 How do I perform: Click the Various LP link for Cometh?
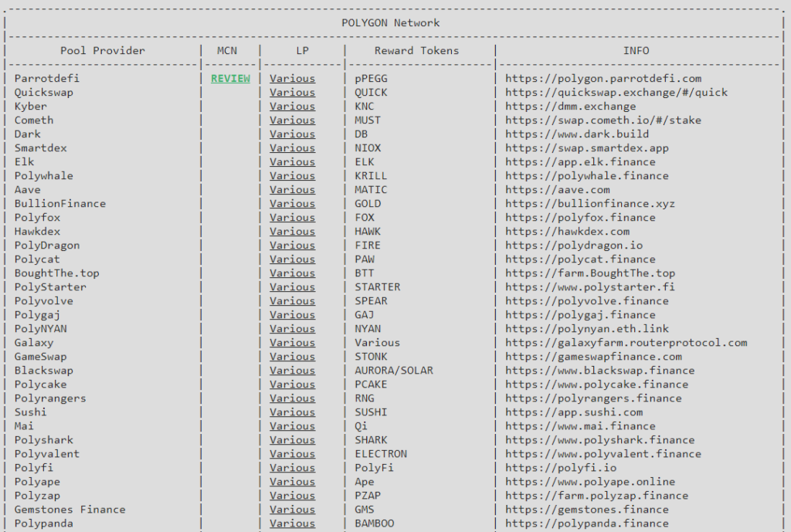point(292,120)
